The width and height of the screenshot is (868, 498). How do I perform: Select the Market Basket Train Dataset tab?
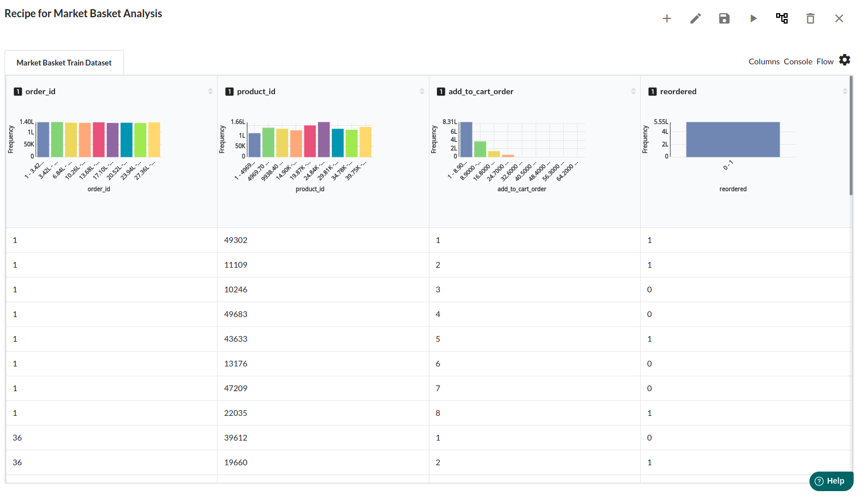(64, 63)
